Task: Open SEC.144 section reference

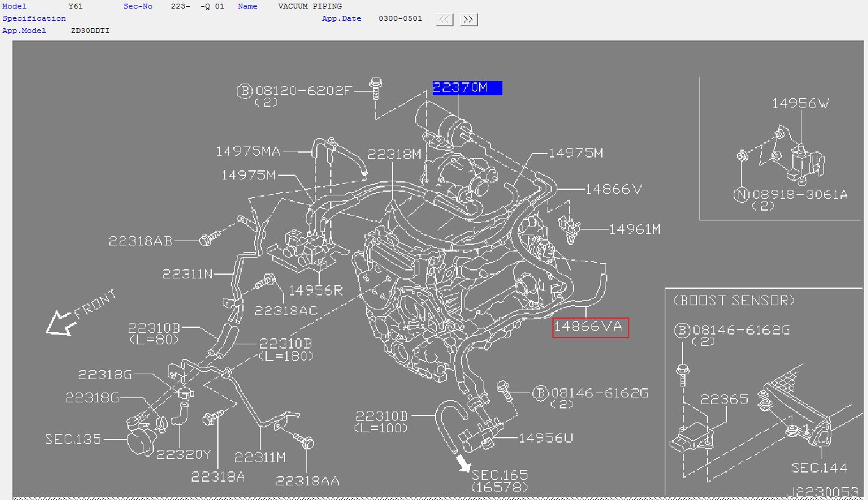Action: click(819, 468)
